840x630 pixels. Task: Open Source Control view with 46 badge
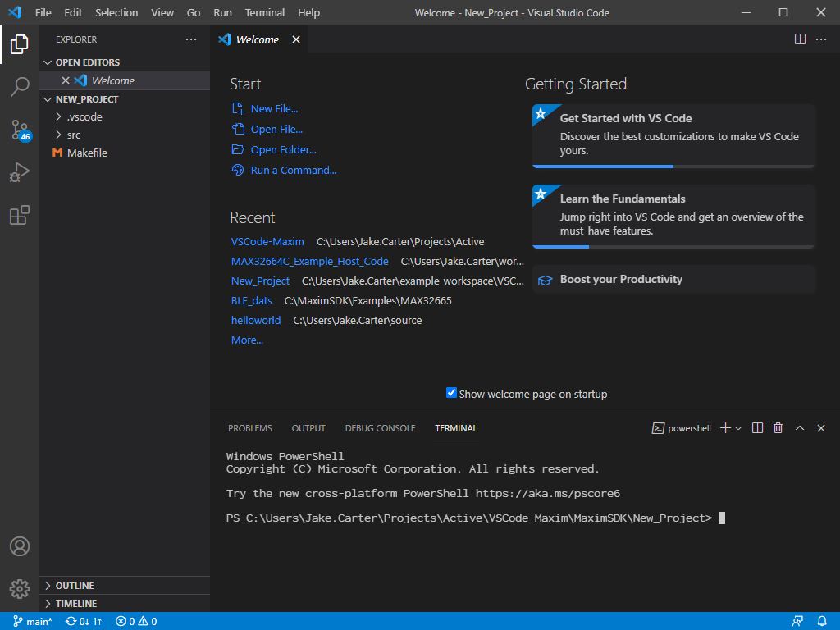(21, 130)
